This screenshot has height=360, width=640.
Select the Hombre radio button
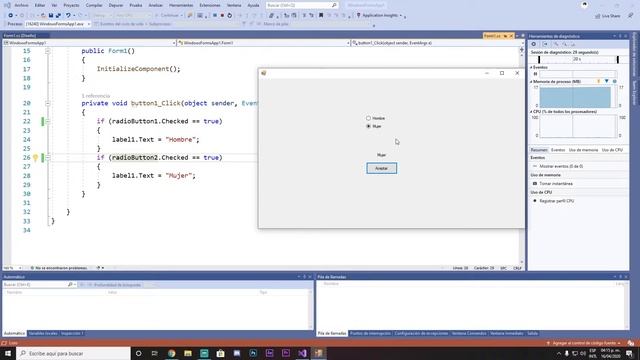pyautogui.click(x=376, y=118)
